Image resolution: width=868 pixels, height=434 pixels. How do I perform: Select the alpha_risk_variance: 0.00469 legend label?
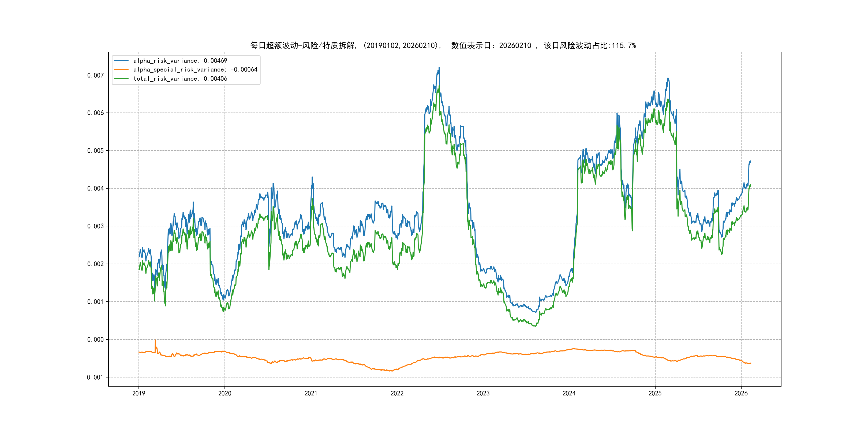[180, 61]
